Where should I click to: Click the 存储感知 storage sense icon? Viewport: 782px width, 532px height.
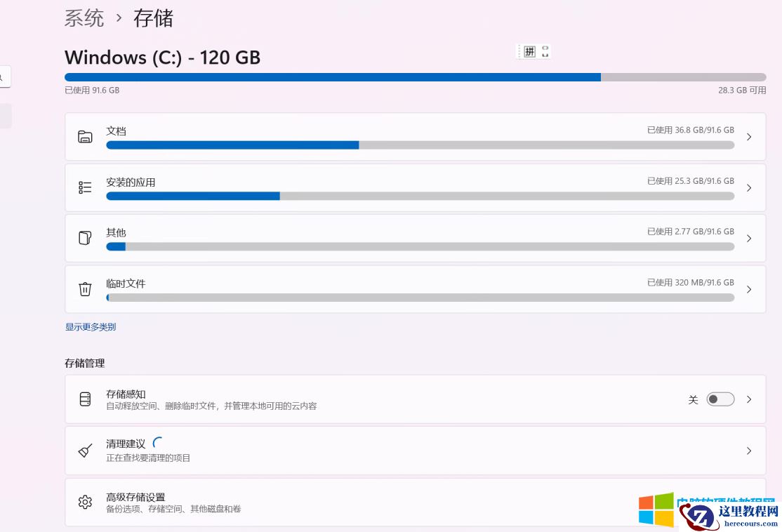pyautogui.click(x=85, y=399)
